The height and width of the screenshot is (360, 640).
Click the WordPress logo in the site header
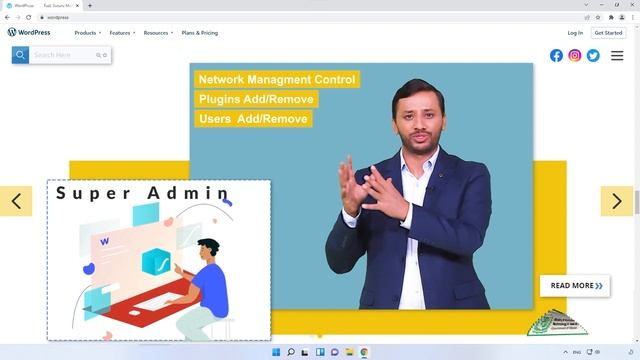pyautogui.click(x=29, y=32)
